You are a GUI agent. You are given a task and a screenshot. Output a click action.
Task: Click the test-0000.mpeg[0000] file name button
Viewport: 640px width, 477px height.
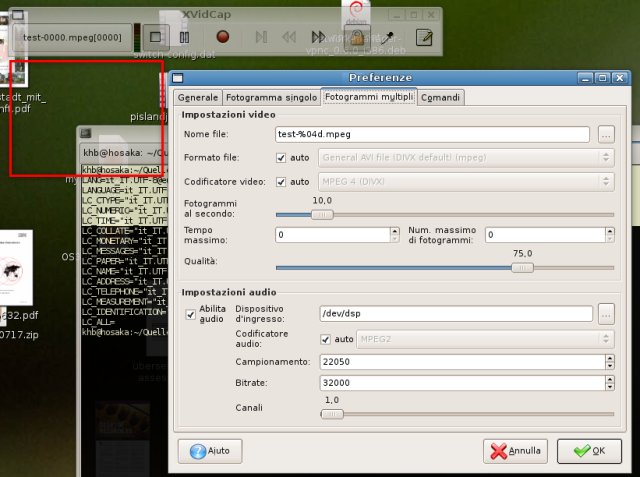click(x=72, y=38)
